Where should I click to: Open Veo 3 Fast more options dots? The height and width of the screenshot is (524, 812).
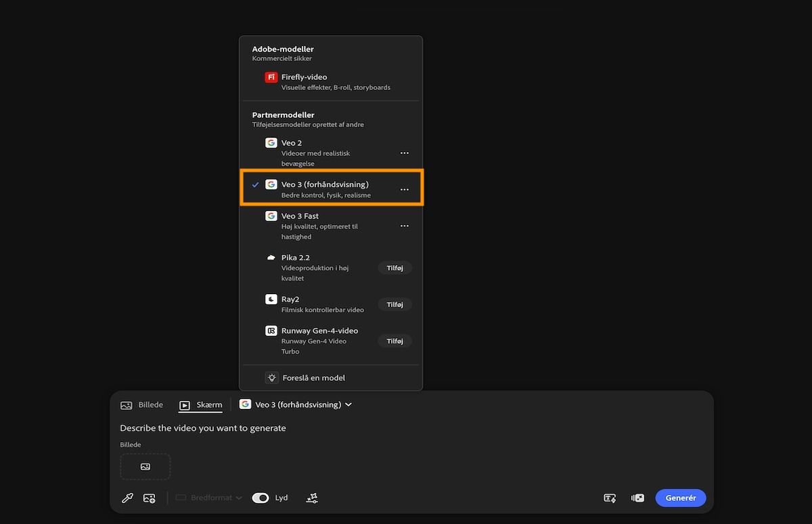[x=404, y=226]
